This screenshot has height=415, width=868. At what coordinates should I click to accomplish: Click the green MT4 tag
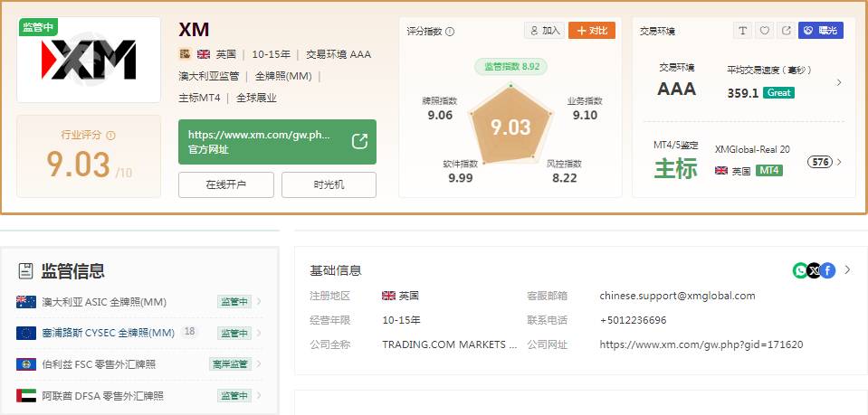point(769,170)
